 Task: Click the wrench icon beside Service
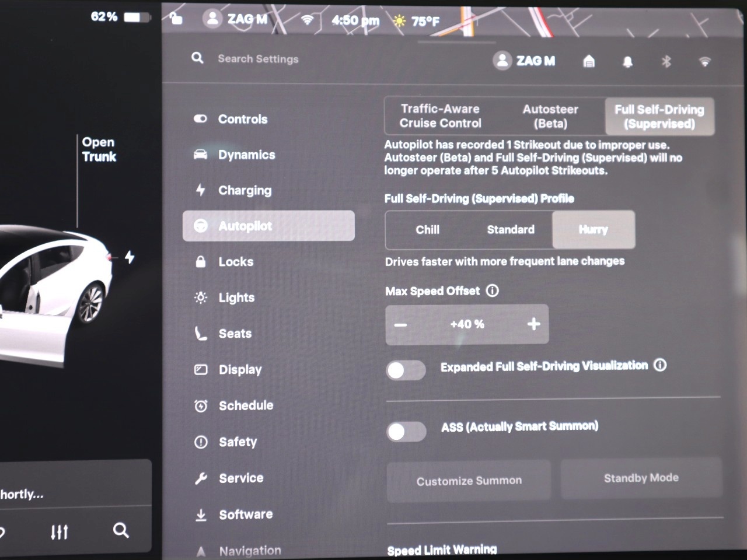pos(201,478)
